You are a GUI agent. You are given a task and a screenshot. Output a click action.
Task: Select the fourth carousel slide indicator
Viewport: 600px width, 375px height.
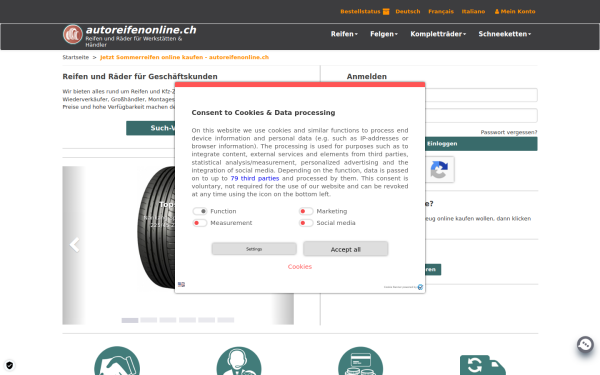click(x=188, y=320)
